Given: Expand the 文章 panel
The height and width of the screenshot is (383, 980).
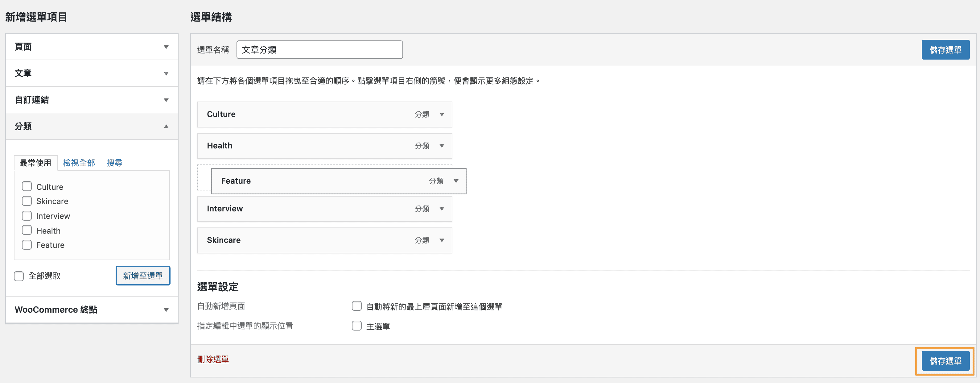Looking at the screenshot, I should pos(166,73).
